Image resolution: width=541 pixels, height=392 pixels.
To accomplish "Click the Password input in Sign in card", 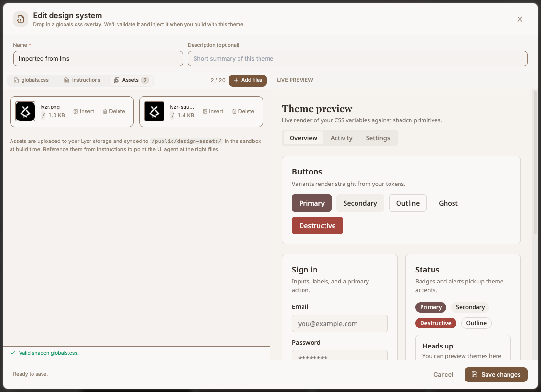I will tap(339, 355).
